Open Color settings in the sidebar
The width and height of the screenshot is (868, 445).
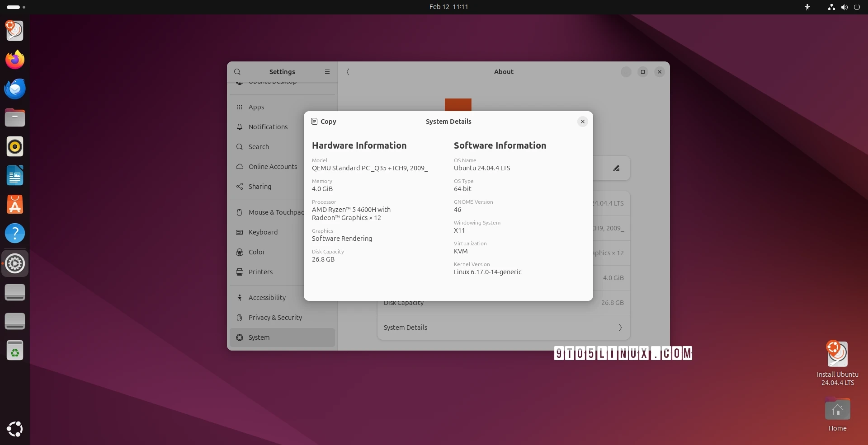[x=256, y=252]
